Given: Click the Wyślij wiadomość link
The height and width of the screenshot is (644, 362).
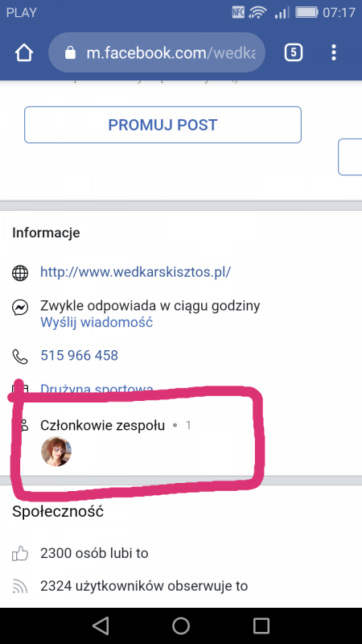Looking at the screenshot, I should [97, 323].
